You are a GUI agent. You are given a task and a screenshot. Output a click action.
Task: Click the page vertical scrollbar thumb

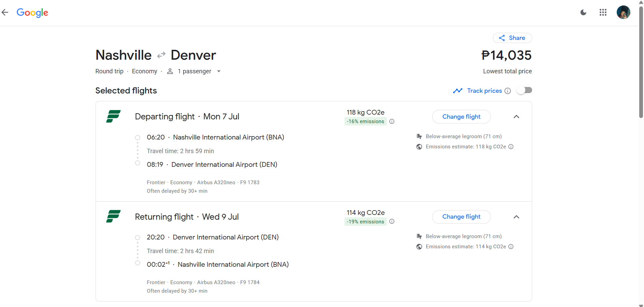[641, 61]
